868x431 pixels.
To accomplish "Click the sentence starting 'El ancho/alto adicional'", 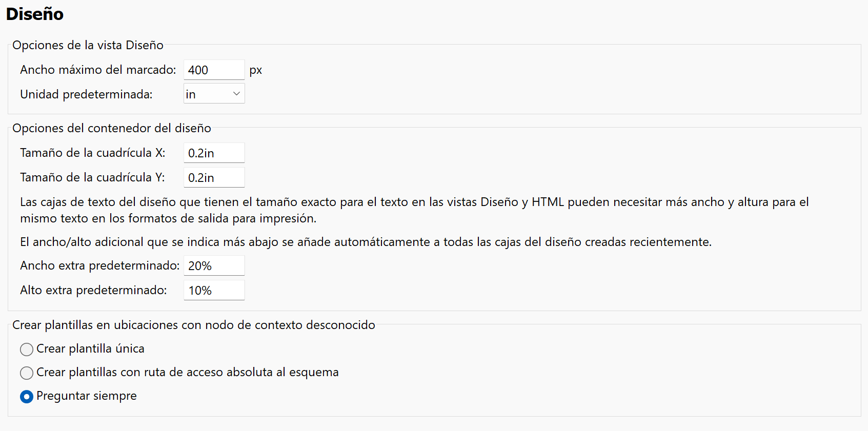I will pyautogui.click(x=366, y=242).
